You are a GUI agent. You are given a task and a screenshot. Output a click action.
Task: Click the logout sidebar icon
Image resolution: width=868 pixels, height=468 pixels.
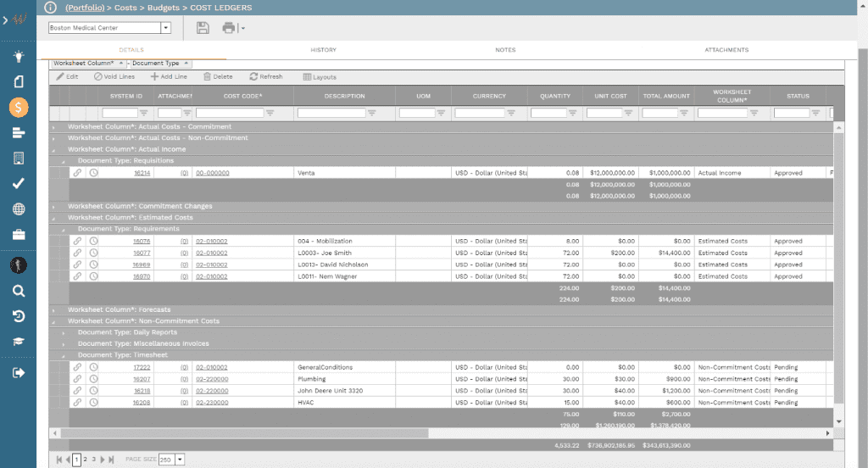click(x=19, y=373)
